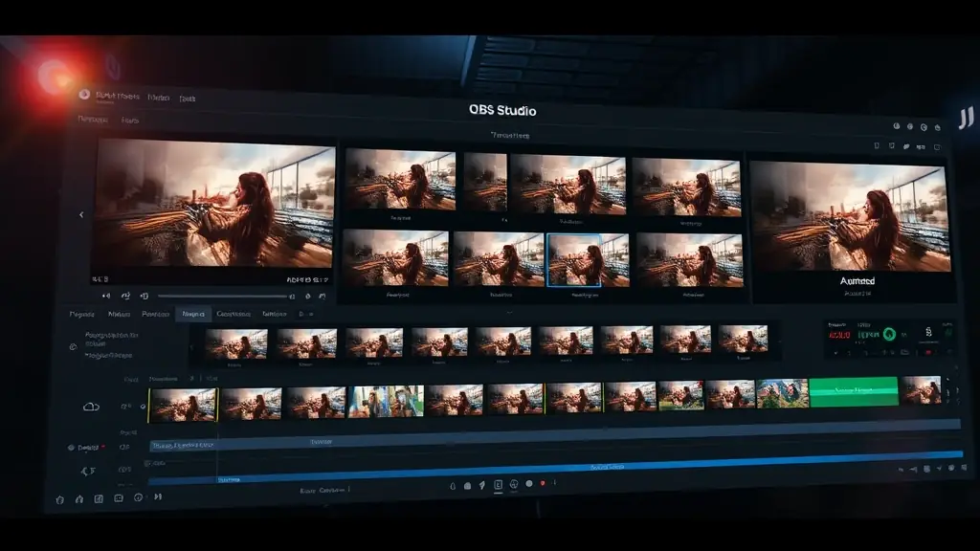Select the yellow-bordered first clip on the timeline
The image size is (980, 551).
click(183, 405)
